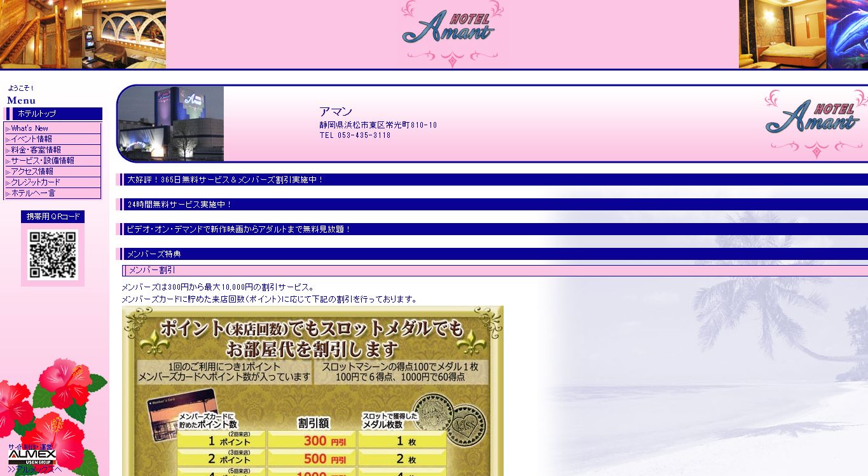
Task: Click the ようこそ！ greeting text
Action: pos(21,88)
